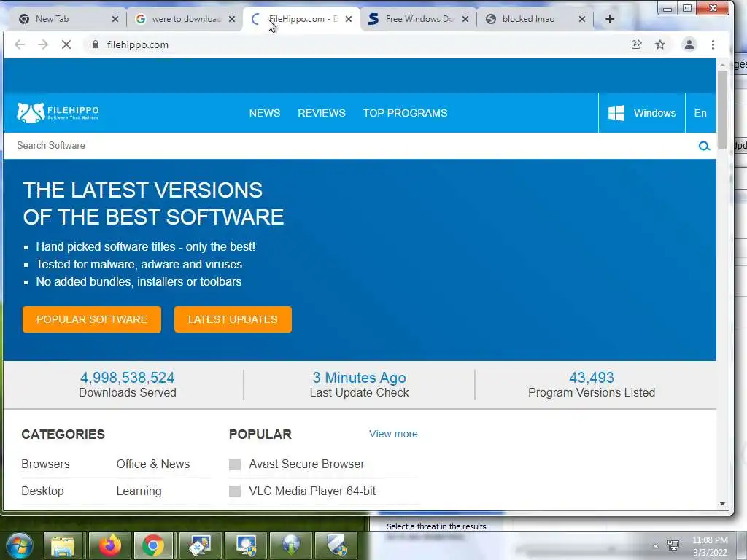
Task: Open the En language selector
Action: pos(700,113)
